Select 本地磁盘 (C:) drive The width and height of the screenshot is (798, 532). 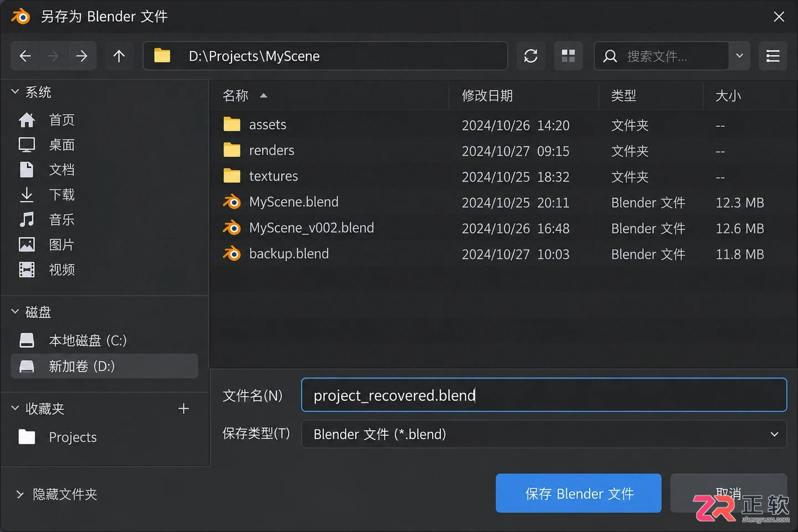pyautogui.click(x=105, y=340)
